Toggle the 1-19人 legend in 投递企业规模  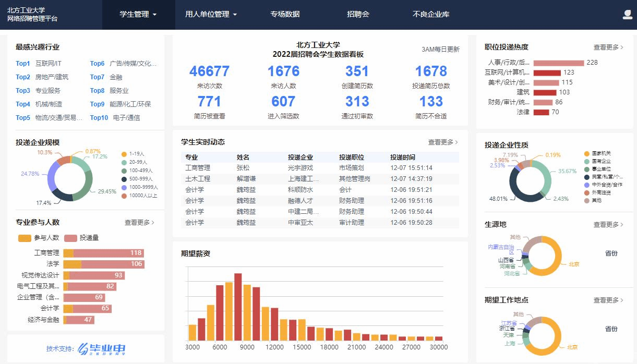(x=124, y=154)
